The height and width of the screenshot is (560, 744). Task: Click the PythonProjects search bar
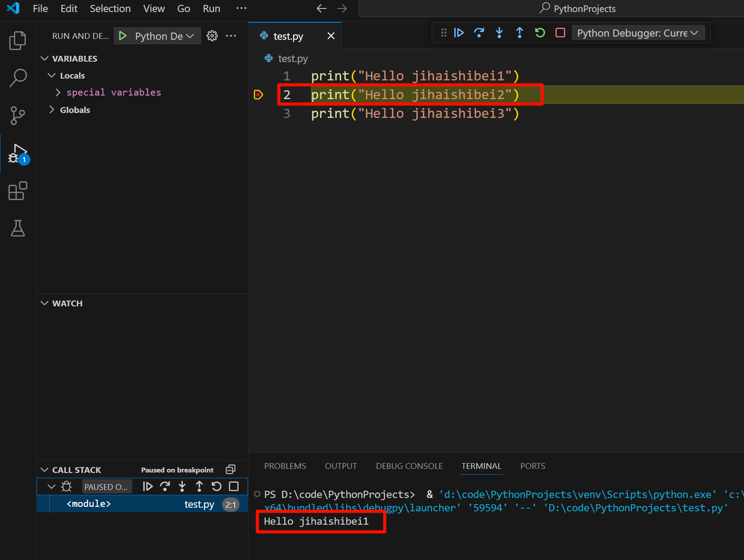577,8
